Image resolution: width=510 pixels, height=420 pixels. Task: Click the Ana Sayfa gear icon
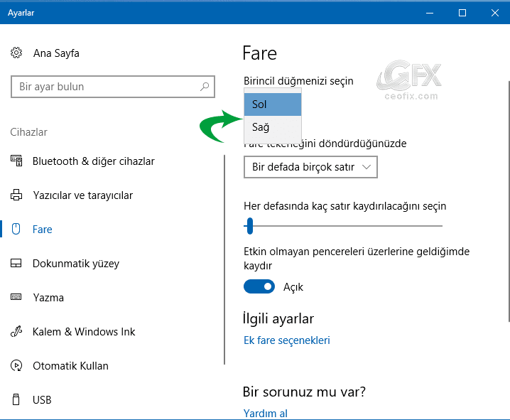pyautogui.click(x=16, y=53)
